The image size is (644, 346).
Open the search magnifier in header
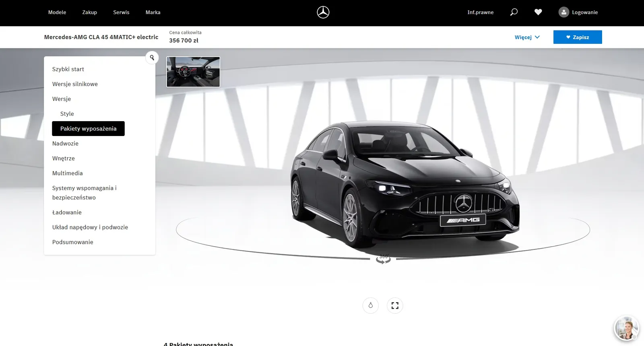point(514,12)
